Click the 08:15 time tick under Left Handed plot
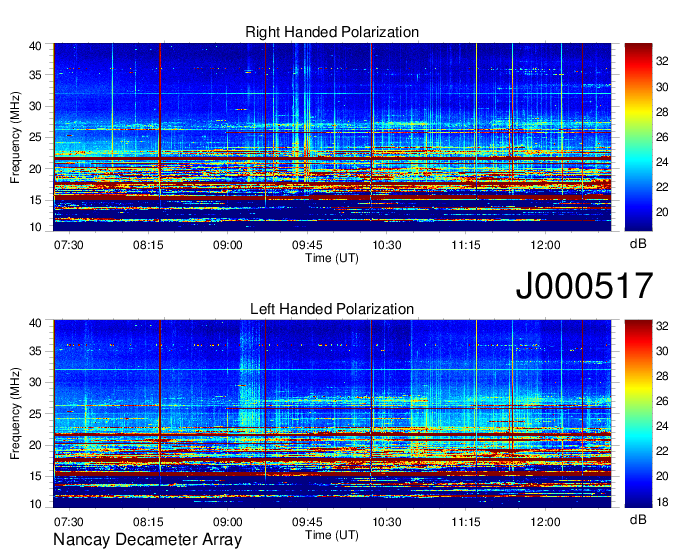Image resolution: width=680 pixels, height=552 pixels. (148, 522)
